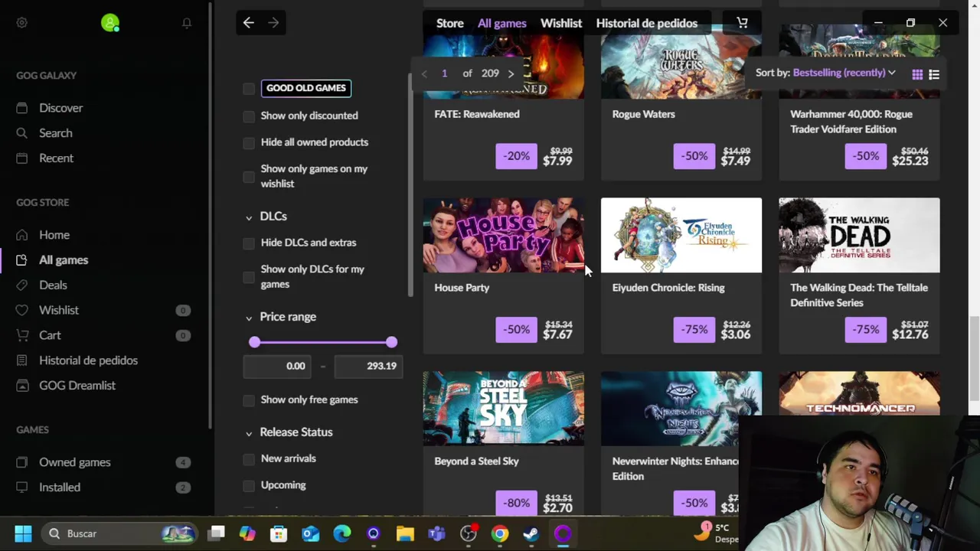Screen dimensions: 980x551
Task: Click the right handle of the price slider
Action: pyautogui.click(x=391, y=343)
